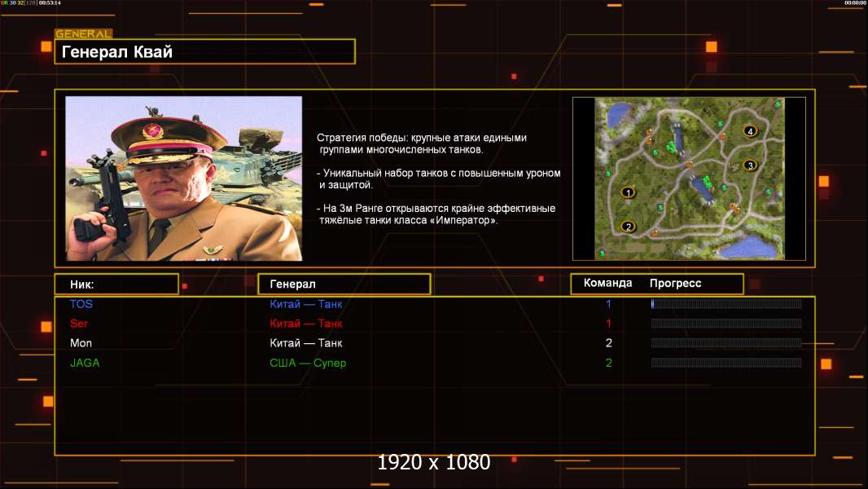Click the General Kwai portrait image
This screenshot has width=868, height=489.
(183, 178)
